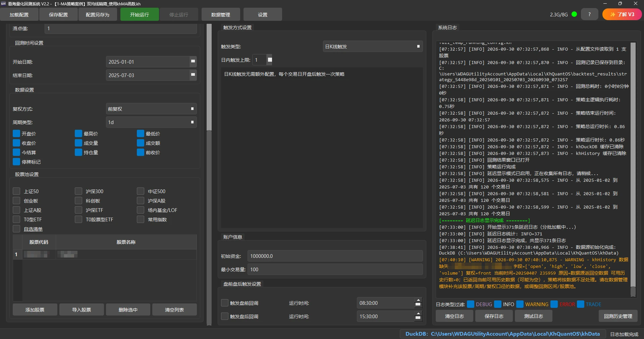Toggle the TRADE log filter
This screenshot has width=644, height=339.
[x=581, y=304]
